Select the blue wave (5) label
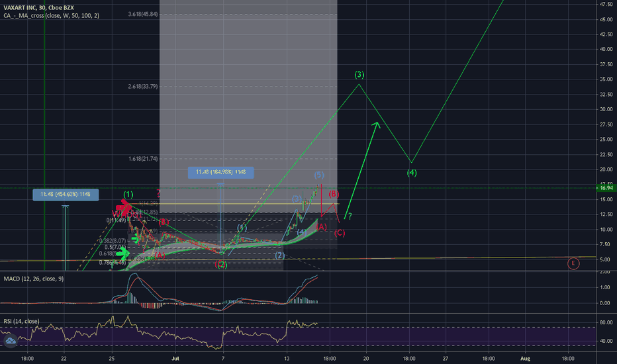 click(x=319, y=175)
